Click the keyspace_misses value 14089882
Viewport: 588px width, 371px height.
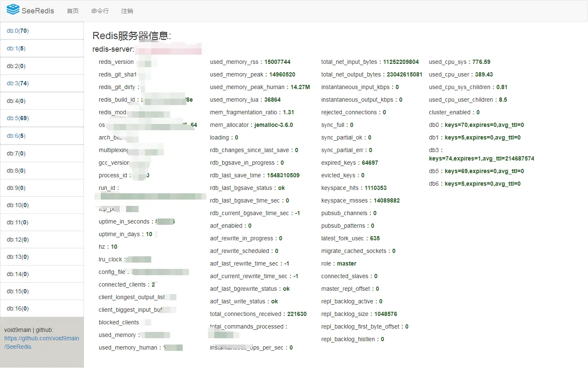tap(387, 200)
